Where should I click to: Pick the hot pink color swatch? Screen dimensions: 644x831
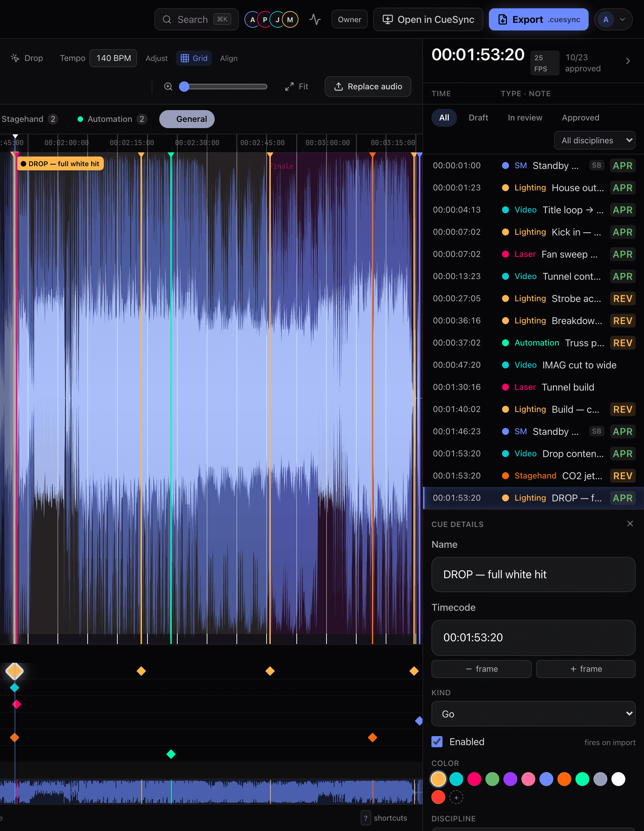click(x=474, y=779)
